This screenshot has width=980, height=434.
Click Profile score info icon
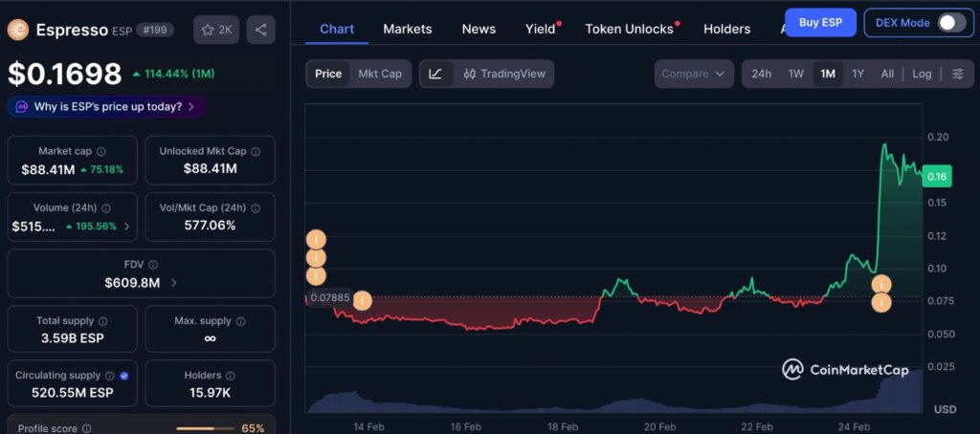click(87, 429)
